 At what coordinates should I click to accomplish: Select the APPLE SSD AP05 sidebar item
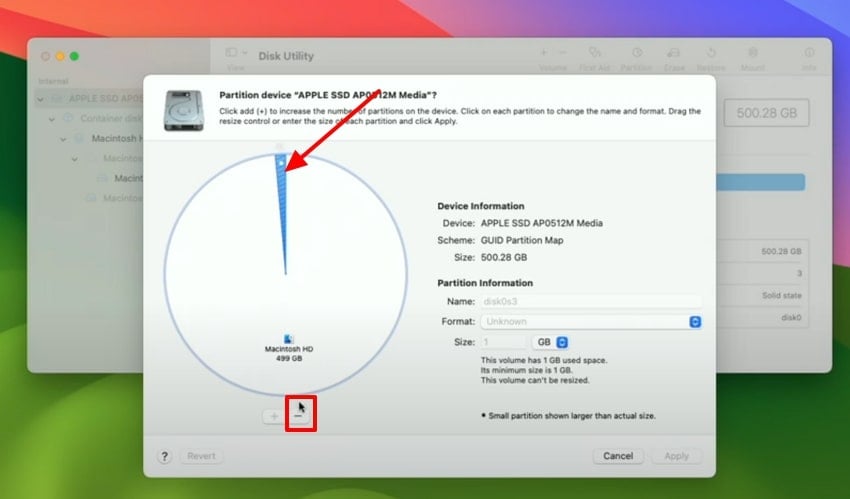[91, 99]
